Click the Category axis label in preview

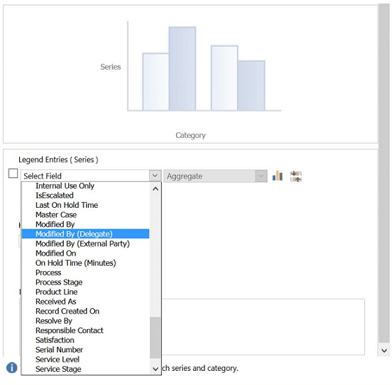(x=191, y=135)
